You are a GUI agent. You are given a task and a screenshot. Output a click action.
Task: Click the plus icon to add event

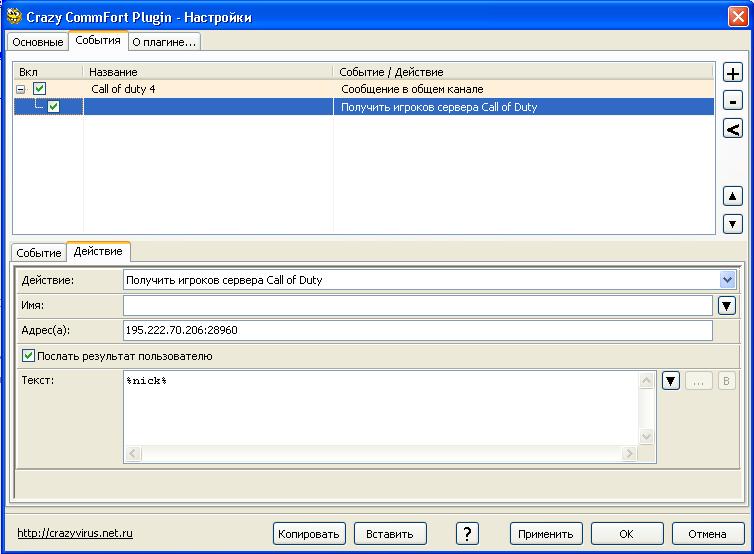[732, 74]
